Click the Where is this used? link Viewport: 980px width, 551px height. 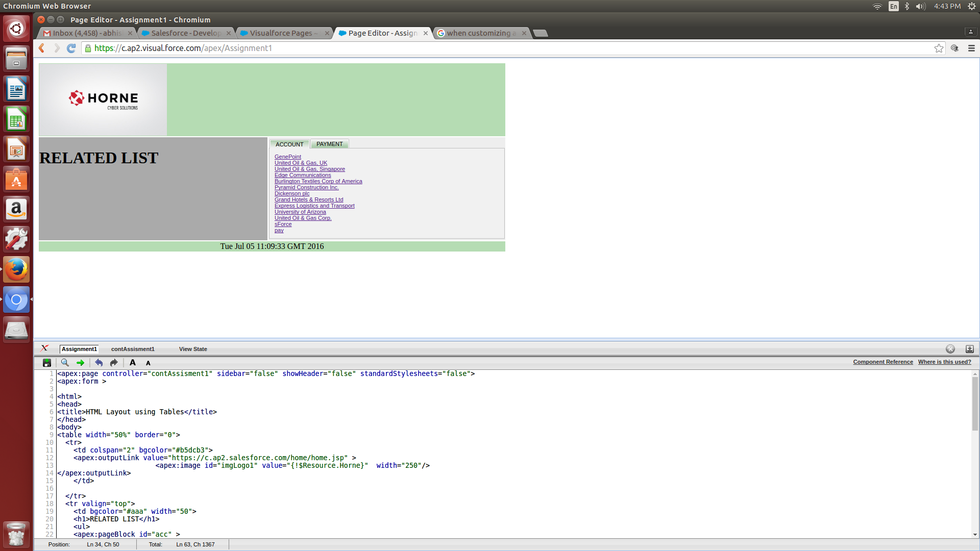click(944, 362)
